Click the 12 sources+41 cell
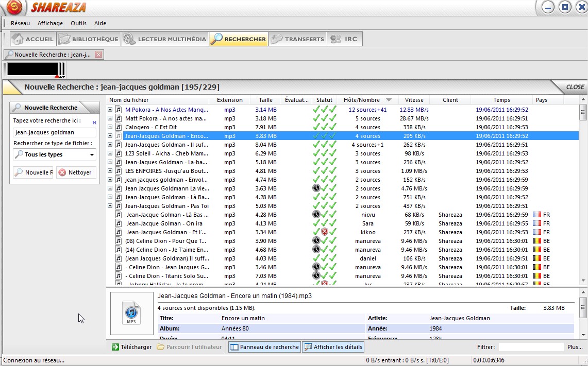 coord(367,110)
